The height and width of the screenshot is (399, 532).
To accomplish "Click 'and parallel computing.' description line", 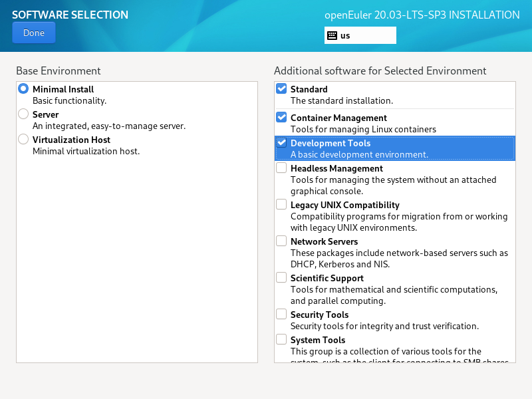I will [338, 301].
